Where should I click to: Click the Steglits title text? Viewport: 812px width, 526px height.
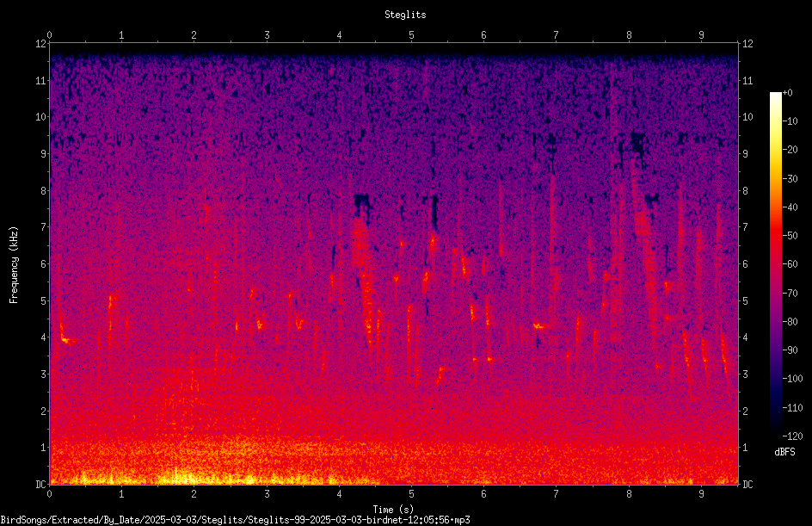(405, 15)
